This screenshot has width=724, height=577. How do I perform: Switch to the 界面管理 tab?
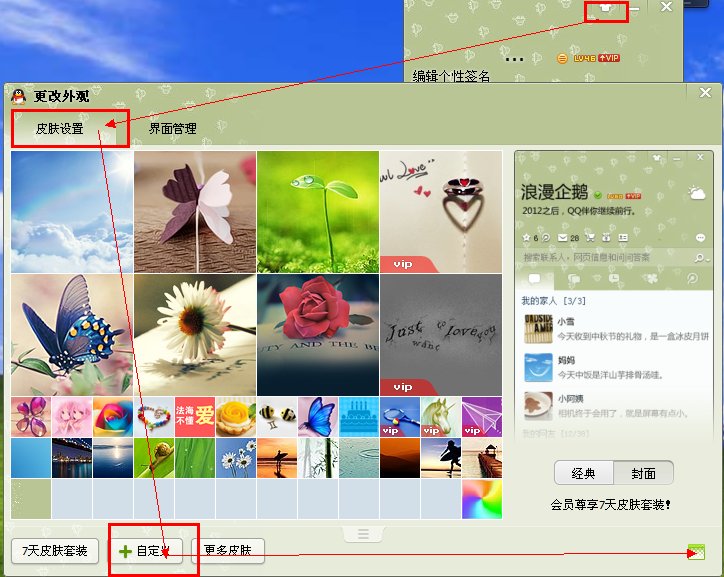(x=173, y=128)
